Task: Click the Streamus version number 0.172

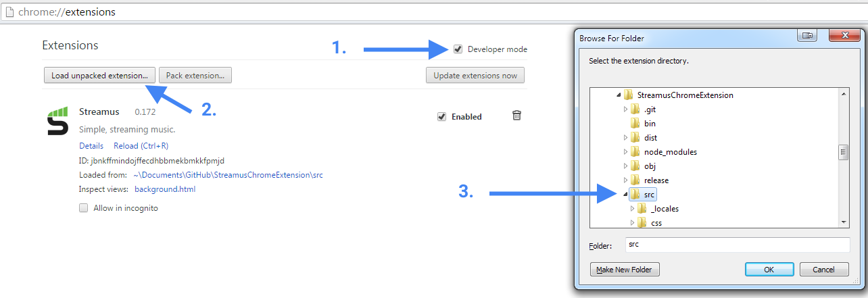Action: click(x=145, y=112)
